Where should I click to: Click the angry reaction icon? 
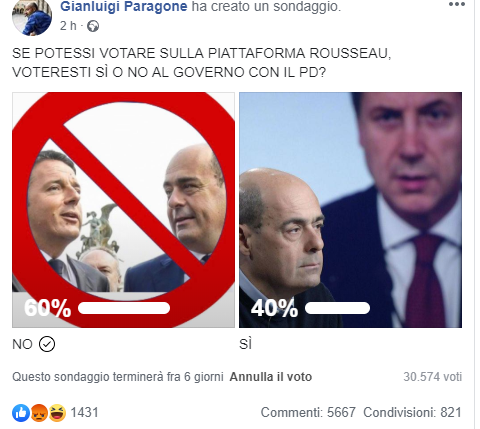click(39, 413)
